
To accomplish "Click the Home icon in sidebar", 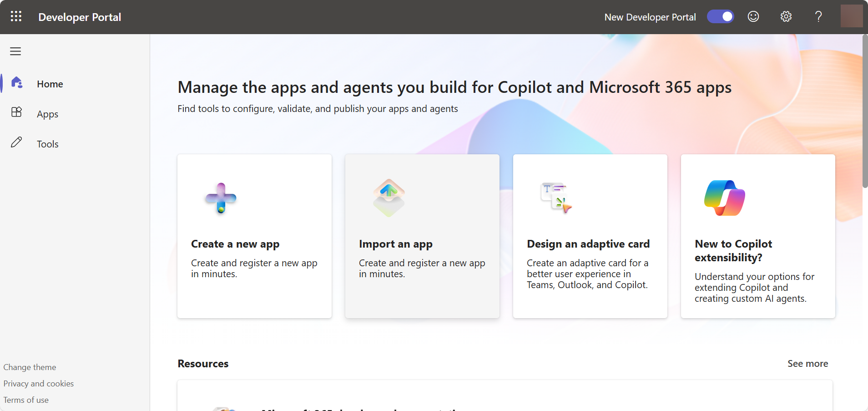I will click(x=17, y=83).
